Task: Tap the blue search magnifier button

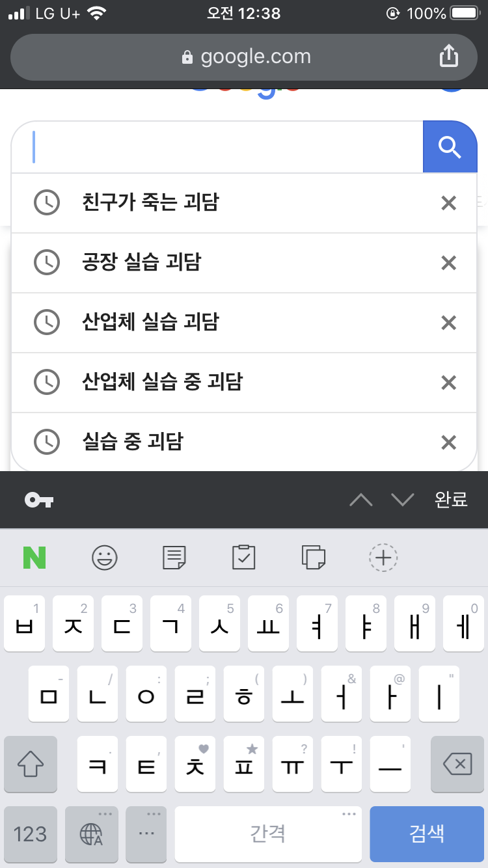Action: click(450, 147)
